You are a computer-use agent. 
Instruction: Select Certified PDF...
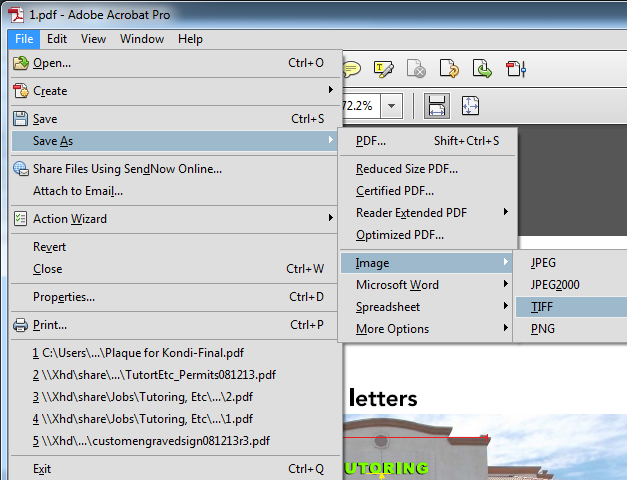(x=428, y=191)
